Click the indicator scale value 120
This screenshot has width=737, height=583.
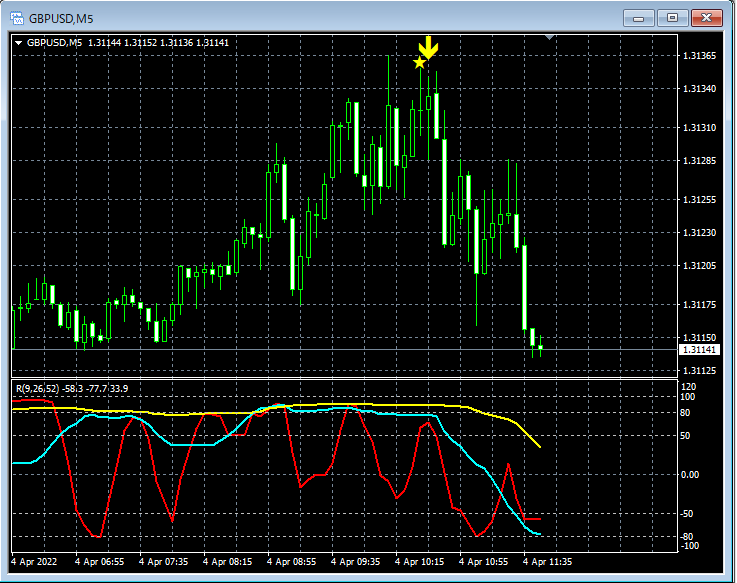coord(689,387)
